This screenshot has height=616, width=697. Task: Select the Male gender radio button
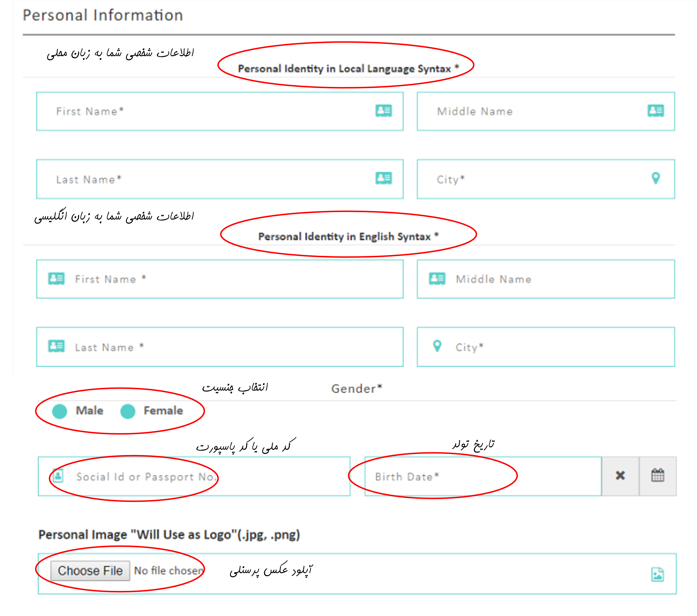pos(60,411)
